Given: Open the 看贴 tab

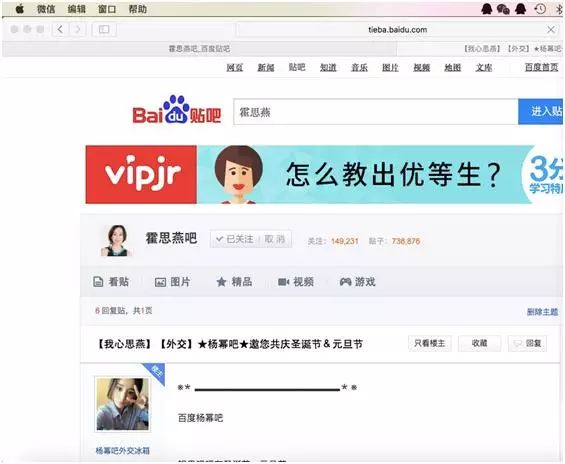Looking at the screenshot, I should (x=111, y=282).
